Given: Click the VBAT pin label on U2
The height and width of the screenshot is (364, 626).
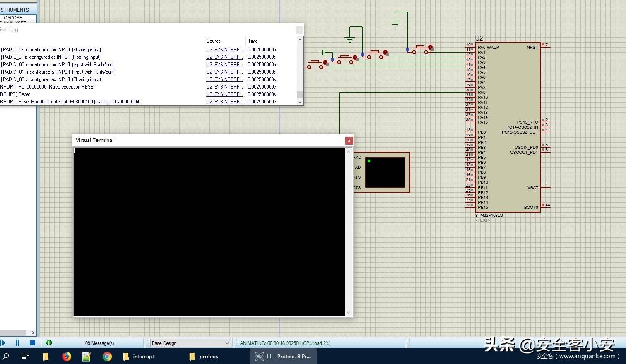Looking at the screenshot, I should pyautogui.click(x=532, y=187).
